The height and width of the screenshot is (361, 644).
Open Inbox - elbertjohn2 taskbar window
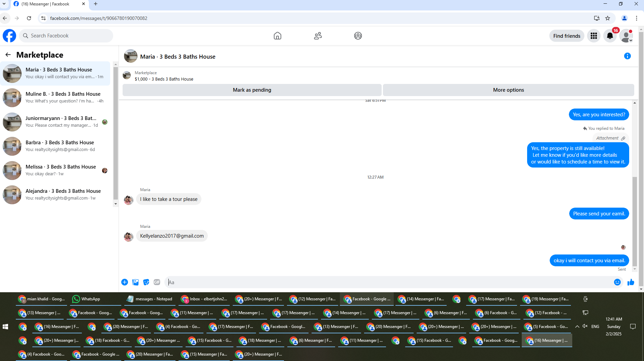(x=204, y=299)
